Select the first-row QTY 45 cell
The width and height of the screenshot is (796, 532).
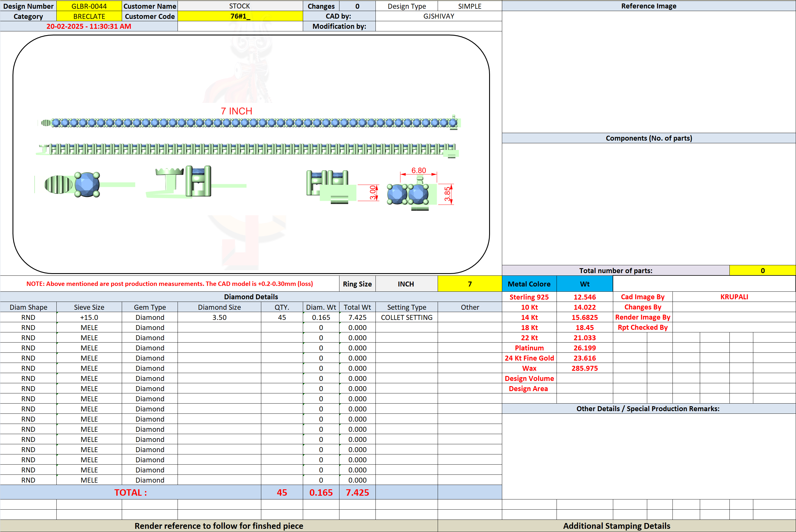(282, 317)
